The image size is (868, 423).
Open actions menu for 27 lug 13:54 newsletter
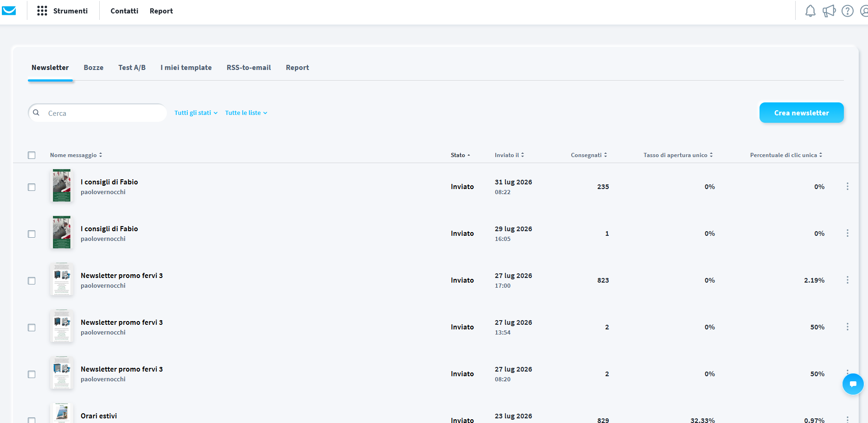(x=848, y=327)
